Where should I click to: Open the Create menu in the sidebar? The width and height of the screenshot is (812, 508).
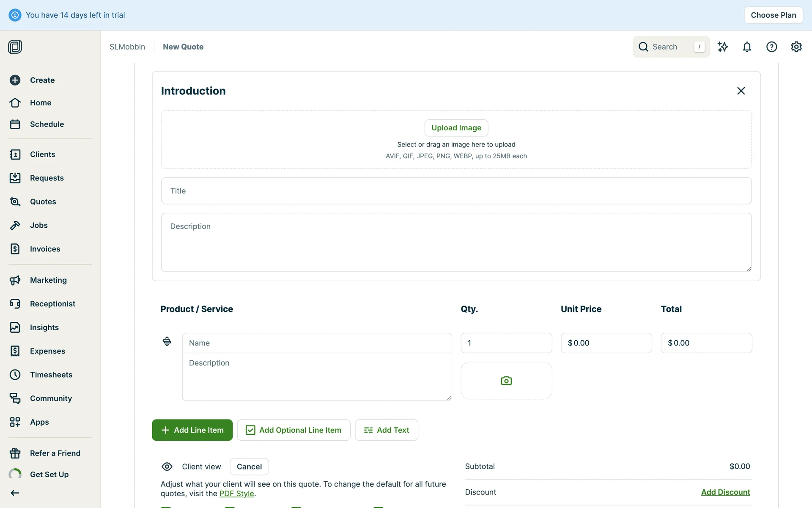(x=42, y=80)
